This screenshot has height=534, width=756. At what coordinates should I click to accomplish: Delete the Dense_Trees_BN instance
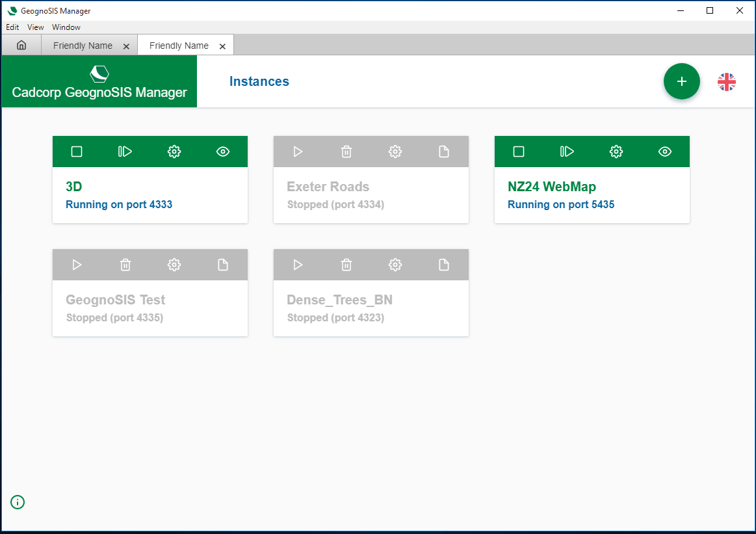[346, 265]
